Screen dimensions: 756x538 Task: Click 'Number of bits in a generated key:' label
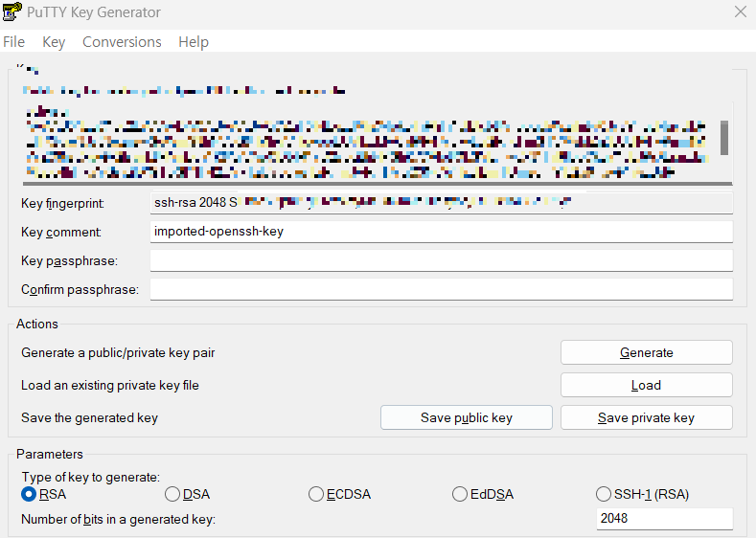[x=118, y=520]
